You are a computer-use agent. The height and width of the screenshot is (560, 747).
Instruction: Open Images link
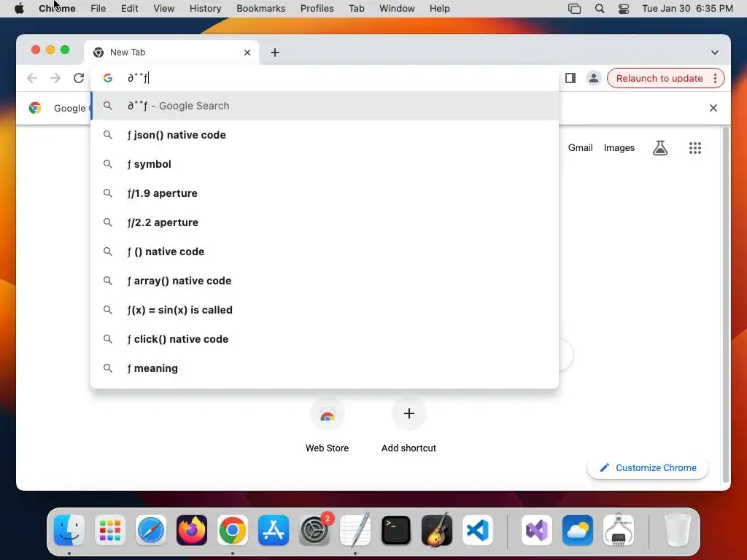click(619, 147)
